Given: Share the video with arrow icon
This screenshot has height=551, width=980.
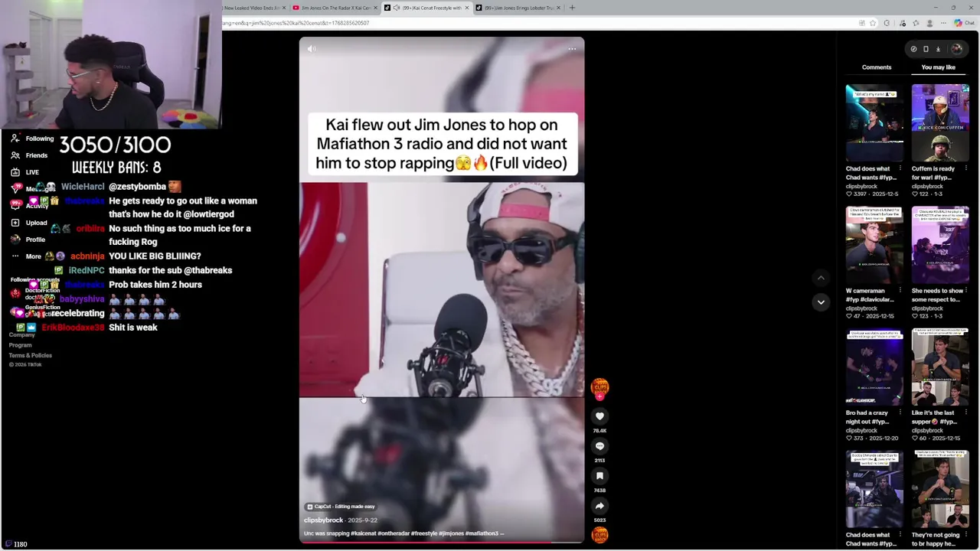Looking at the screenshot, I should click(x=599, y=506).
